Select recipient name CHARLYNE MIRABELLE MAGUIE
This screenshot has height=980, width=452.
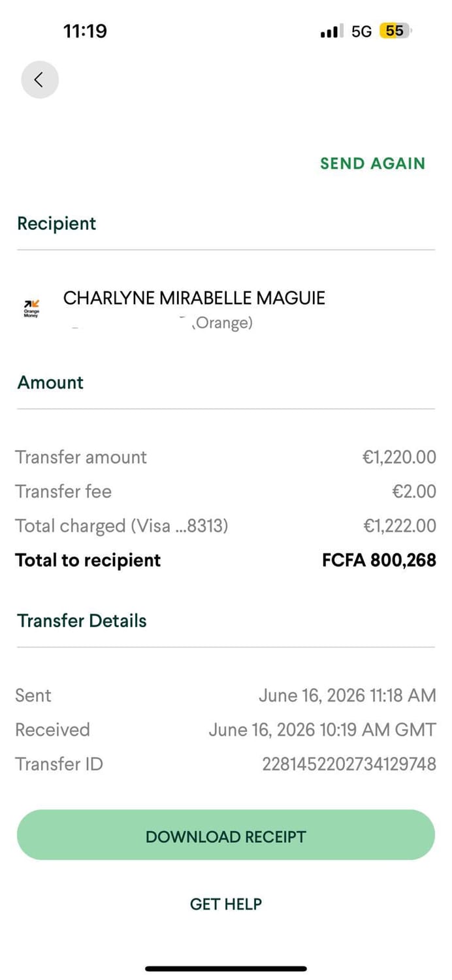click(194, 299)
